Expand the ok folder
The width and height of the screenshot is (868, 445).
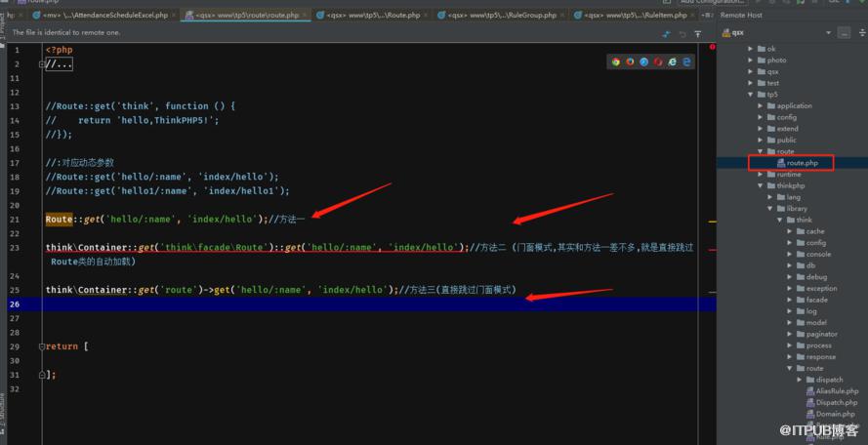751,49
